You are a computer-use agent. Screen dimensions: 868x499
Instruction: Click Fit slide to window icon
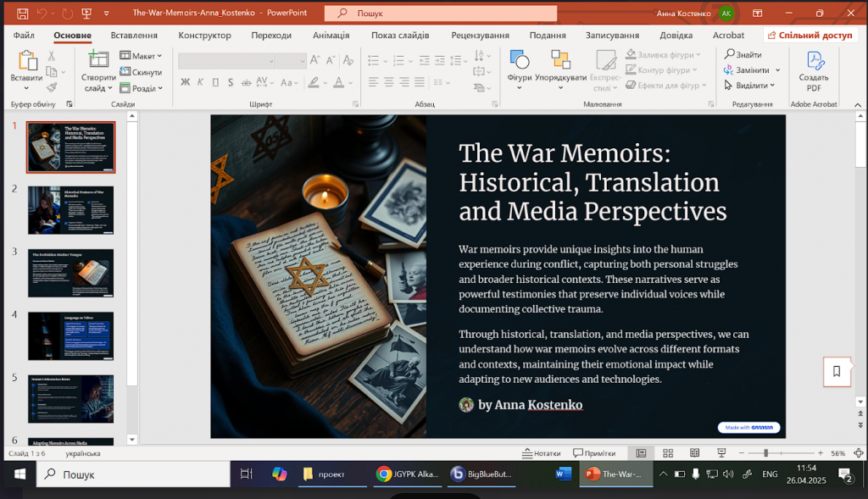pyautogui.click(x=857, y=453)
